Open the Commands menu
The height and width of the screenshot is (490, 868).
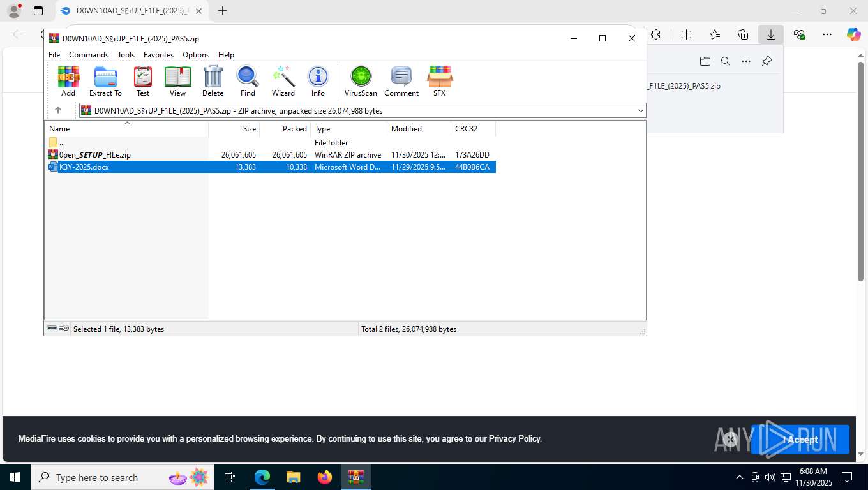pyautogui.click(x=89, y=54)
